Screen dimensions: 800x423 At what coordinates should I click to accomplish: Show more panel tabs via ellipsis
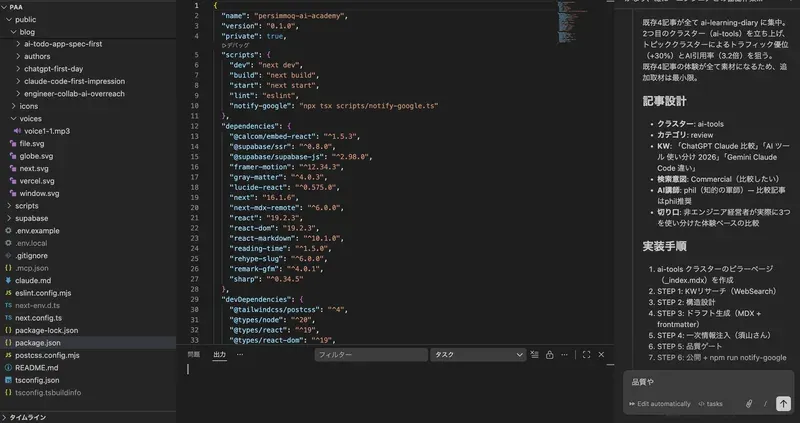point(240,355)
